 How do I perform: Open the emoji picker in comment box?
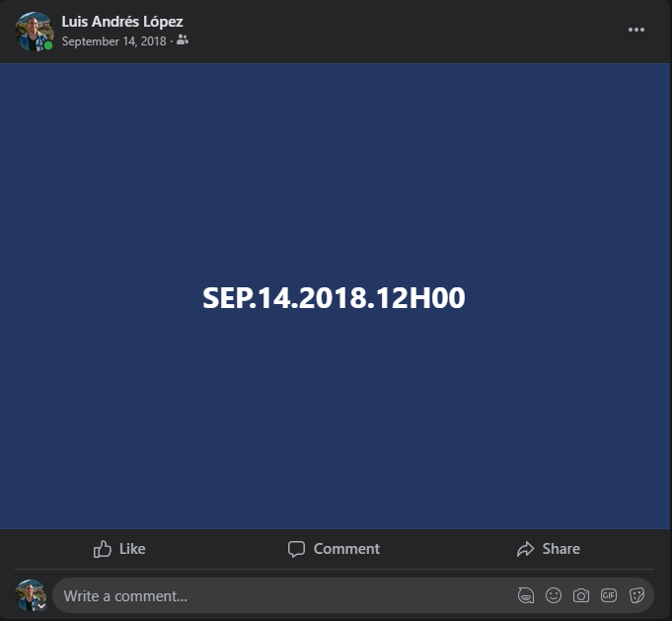554,595
